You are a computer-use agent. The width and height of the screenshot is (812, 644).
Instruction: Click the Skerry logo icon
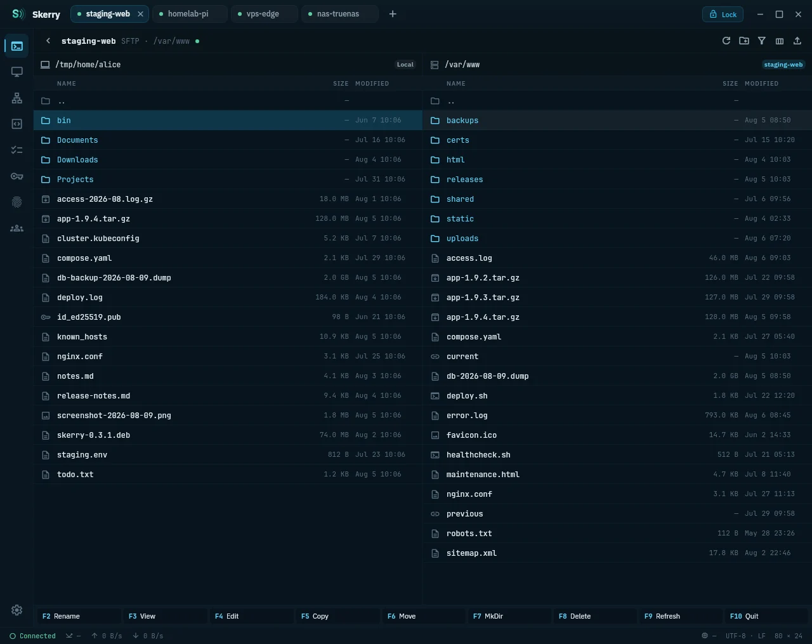[x=18, y=14]
